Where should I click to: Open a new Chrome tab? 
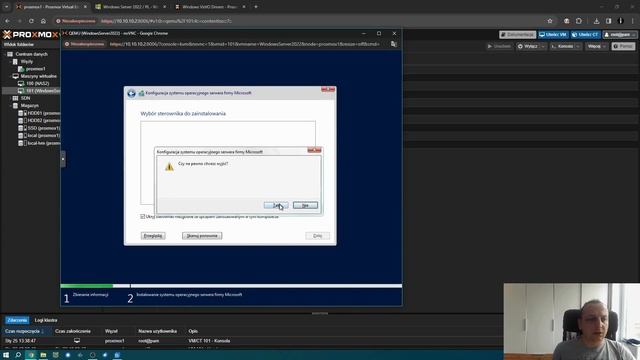(x=256, y=7)
